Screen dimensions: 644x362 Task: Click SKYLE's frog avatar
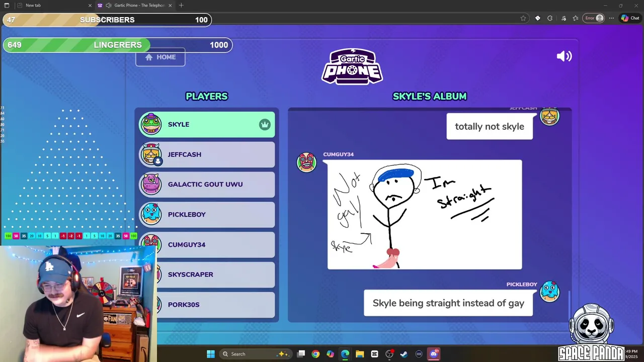click(151, 124)
